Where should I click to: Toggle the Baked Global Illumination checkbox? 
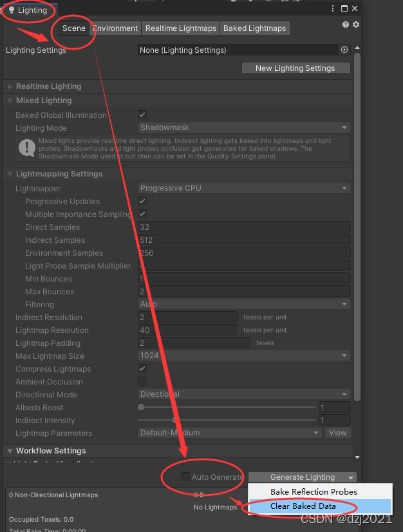pos(142,115)
